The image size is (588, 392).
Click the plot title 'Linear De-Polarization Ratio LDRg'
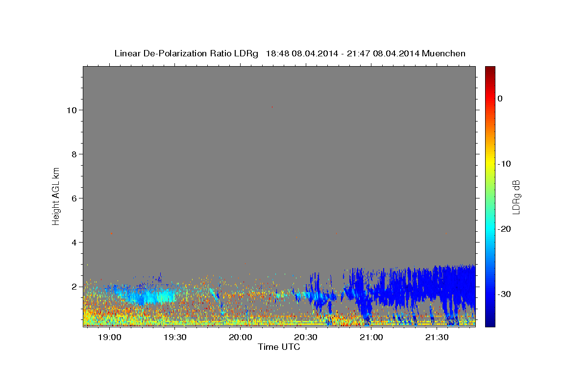point(186,53)
